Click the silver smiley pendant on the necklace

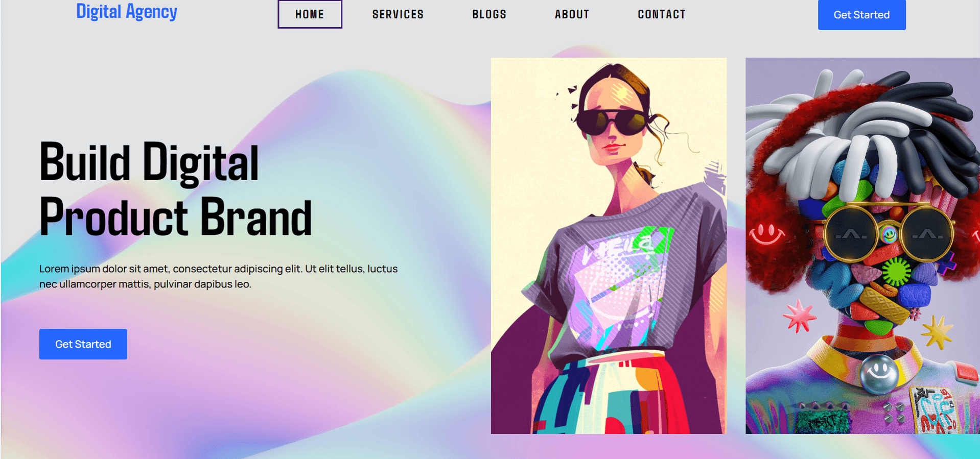879,373
